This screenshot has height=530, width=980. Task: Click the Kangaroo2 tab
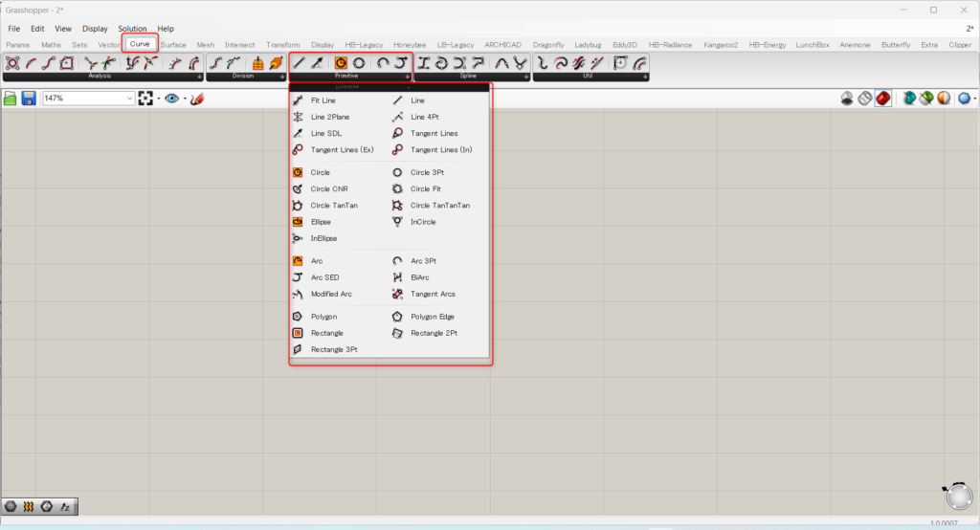[723, 44]
